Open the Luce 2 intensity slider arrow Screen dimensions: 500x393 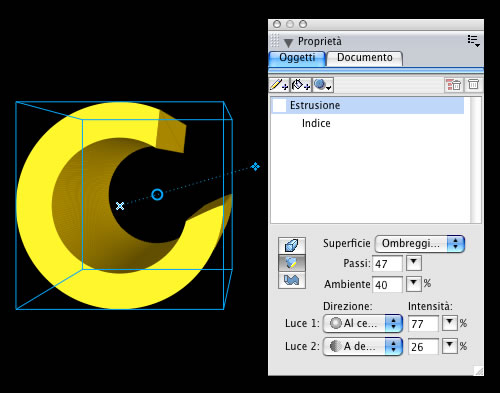[x=450, y=346]
